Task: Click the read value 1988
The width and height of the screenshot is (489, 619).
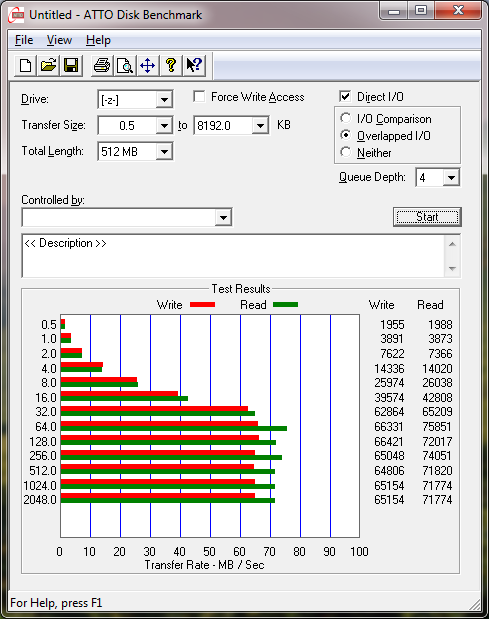Action: tap(440, 325)
